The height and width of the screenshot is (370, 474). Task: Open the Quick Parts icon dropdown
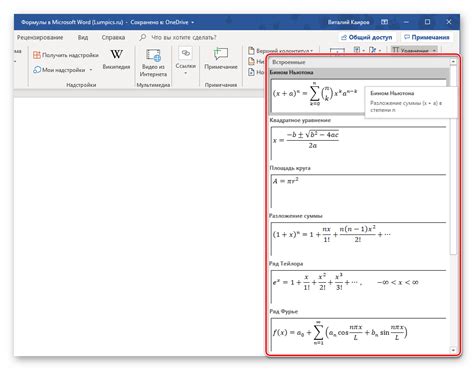point(359,50)
